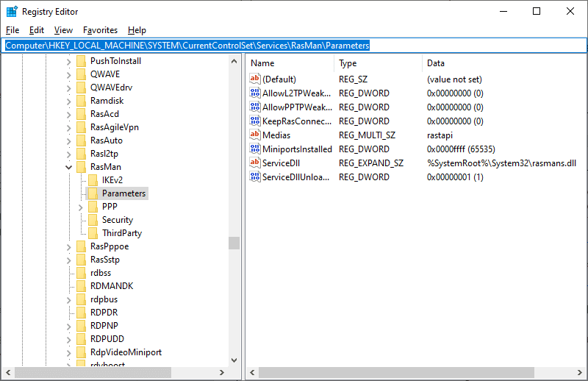The image size is (588, 381).
Task: Open the Help menu
Action: pyautogui.click(x=137, y=30)
